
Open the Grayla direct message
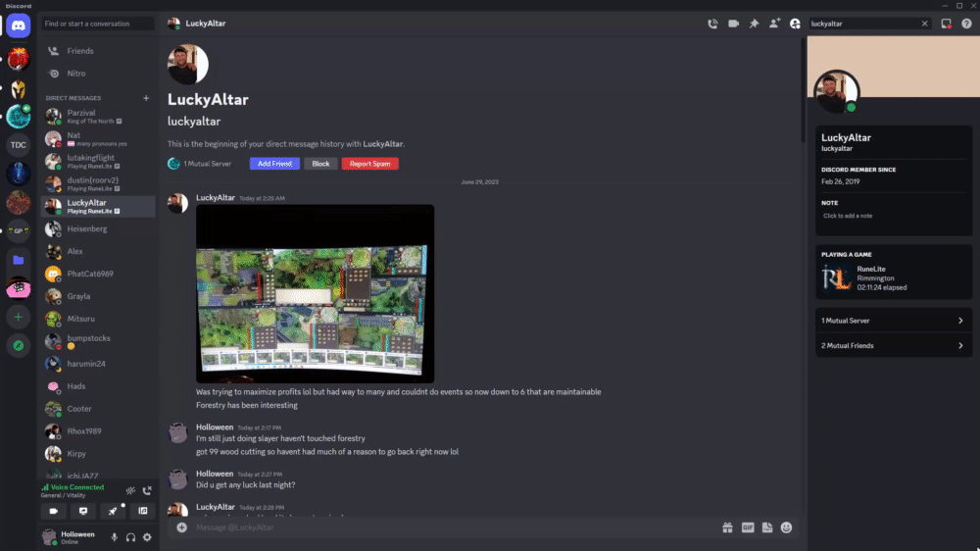click(98, 296)
